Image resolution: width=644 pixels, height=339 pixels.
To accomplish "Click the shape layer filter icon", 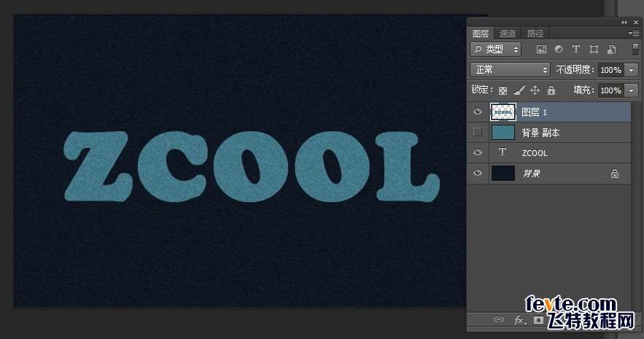I will click(594, 50).
